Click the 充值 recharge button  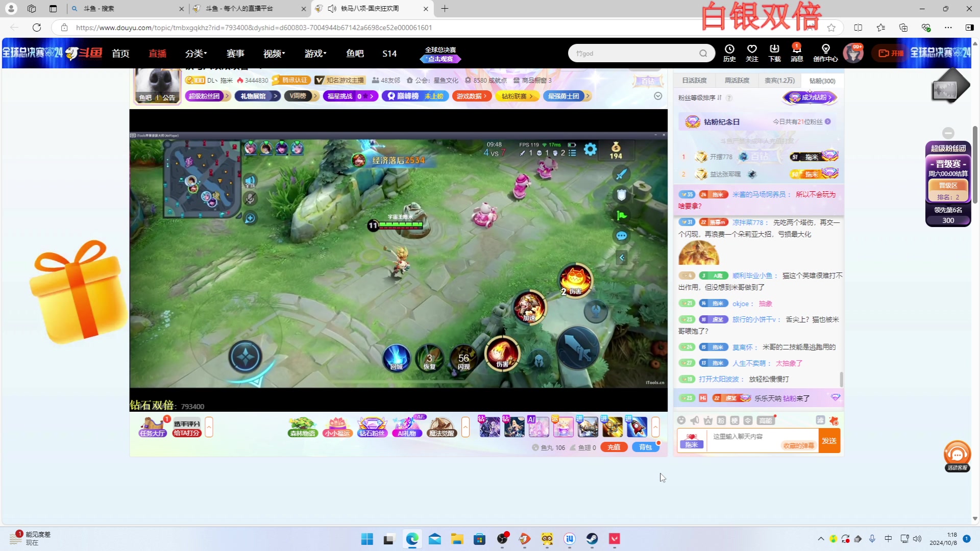point(614,447)
